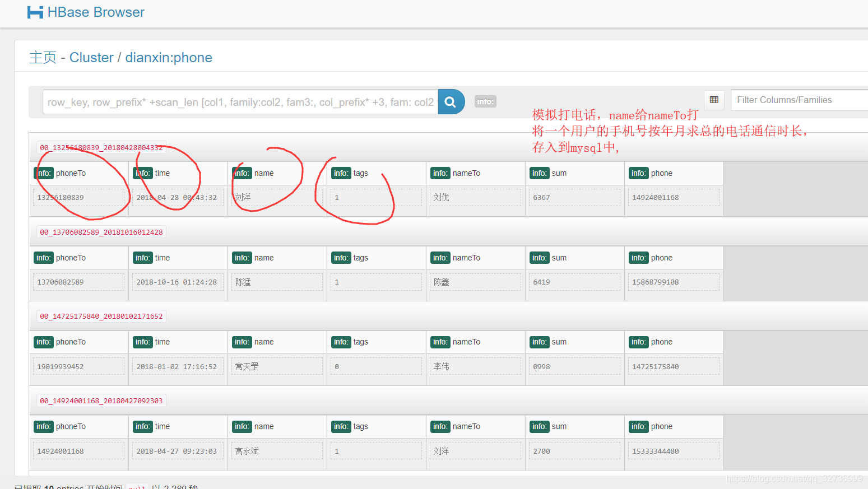Edit phoneTo value 13256180839

click(x=79, y=198)
